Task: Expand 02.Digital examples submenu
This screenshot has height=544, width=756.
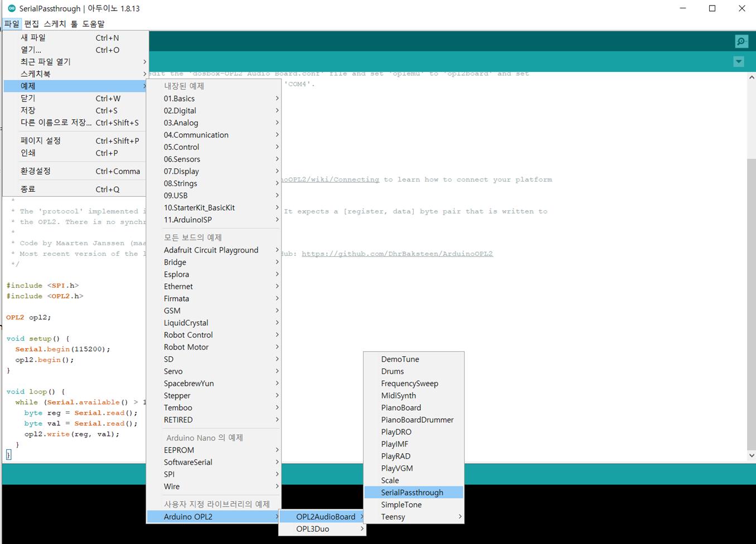Action: click(214, 110)
